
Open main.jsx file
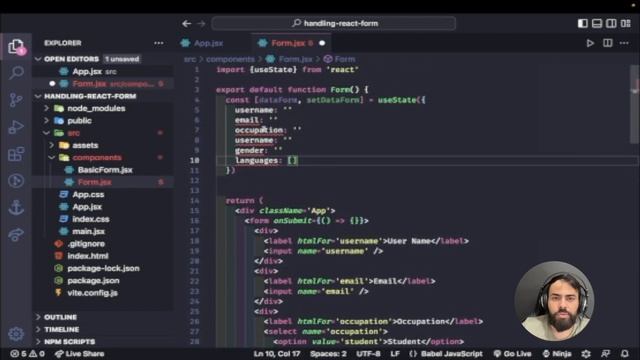tap(89, 231)
